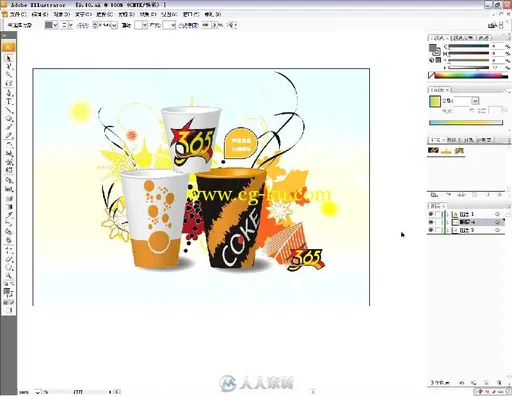
Task: Click the target circle of 图层 1
Action: tap(497, 214)
